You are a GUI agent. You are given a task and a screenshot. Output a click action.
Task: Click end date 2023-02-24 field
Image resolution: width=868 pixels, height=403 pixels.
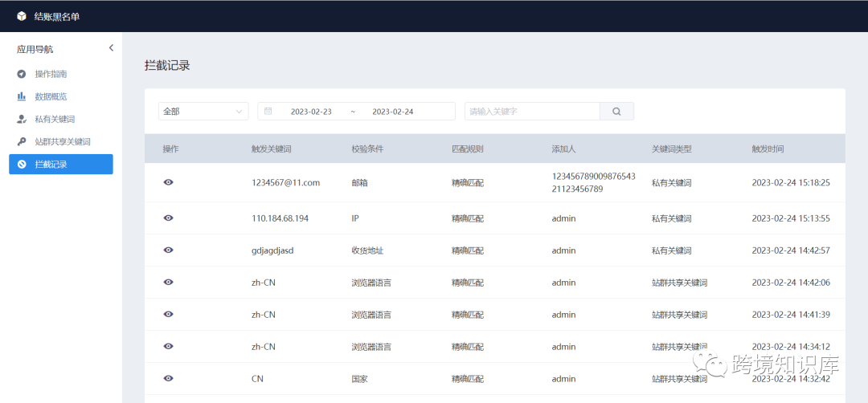tap(393, 112)
